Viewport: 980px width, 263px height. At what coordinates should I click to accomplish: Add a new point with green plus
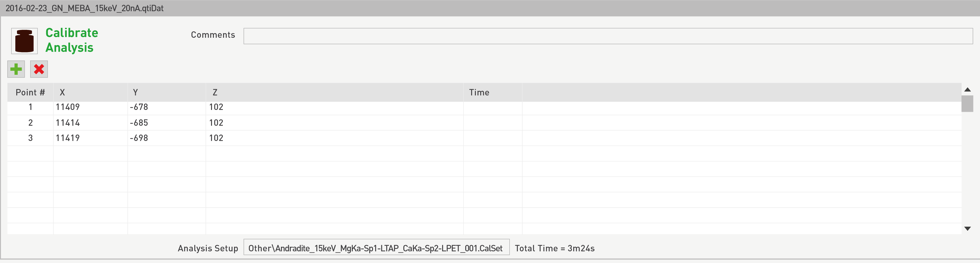(16, 69)
